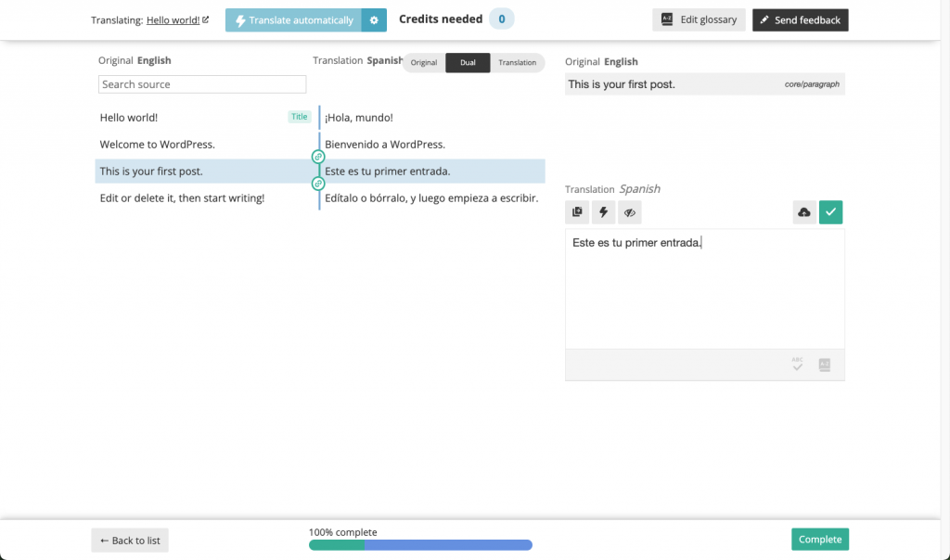Click the Title tag next to Hello world
The width and height of the screenshot is (950, 560).
[x=299, y=117]
